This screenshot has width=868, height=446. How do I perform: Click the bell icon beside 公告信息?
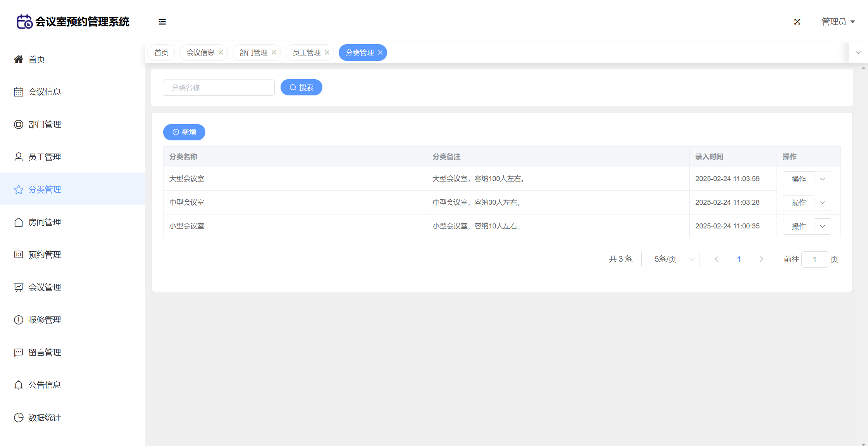tap(18, 385)
